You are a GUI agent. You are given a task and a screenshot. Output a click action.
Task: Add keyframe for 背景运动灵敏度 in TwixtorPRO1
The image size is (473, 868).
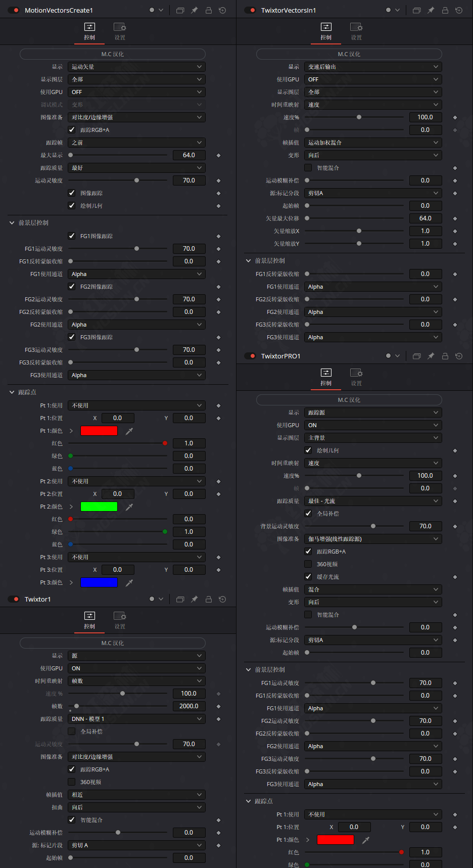[455, 526]
